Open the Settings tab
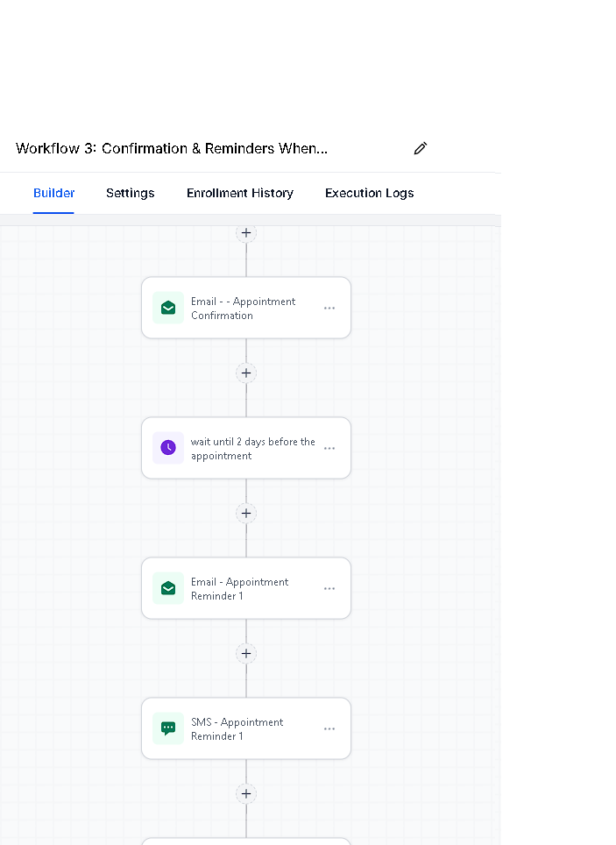Screen dimensions: 616x845 click(131, 193)
